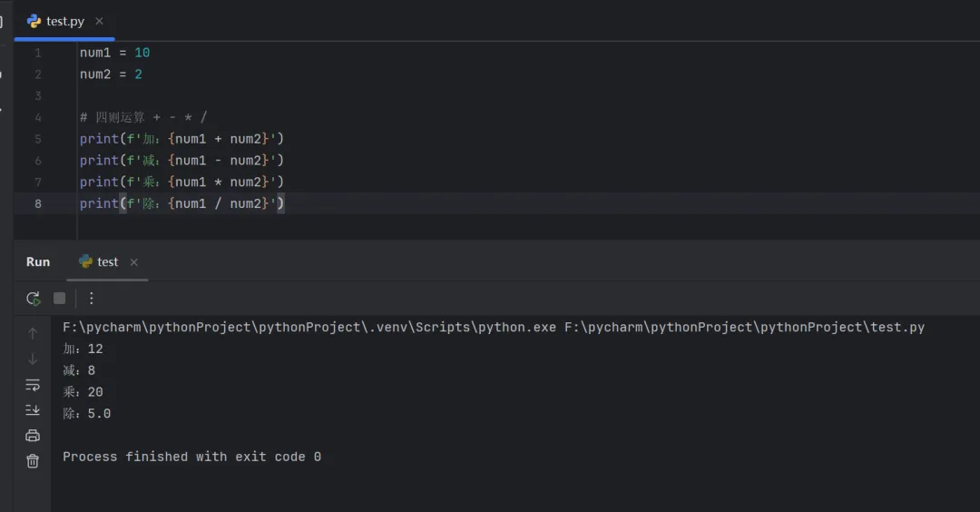The width and height of the screenshot is (980, 512).
Task: Toggle soft-wrap in the console
Action: coord(33,384)
